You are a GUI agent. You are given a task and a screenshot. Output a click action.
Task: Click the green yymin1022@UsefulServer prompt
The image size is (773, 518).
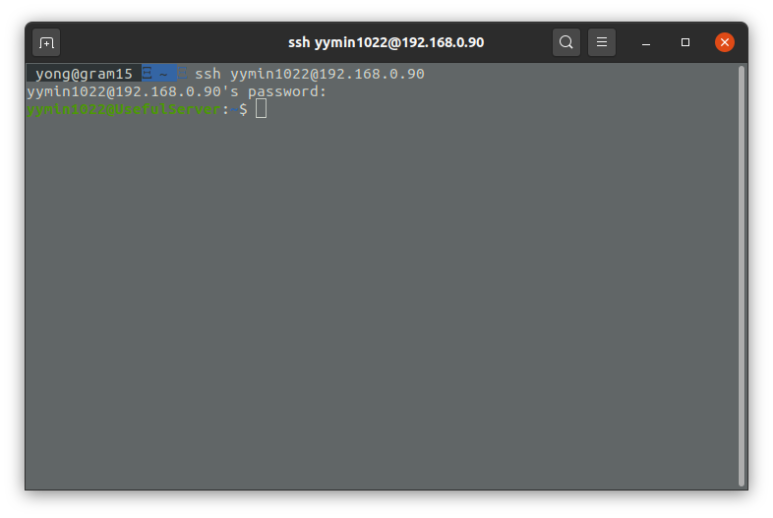[124, 109]
